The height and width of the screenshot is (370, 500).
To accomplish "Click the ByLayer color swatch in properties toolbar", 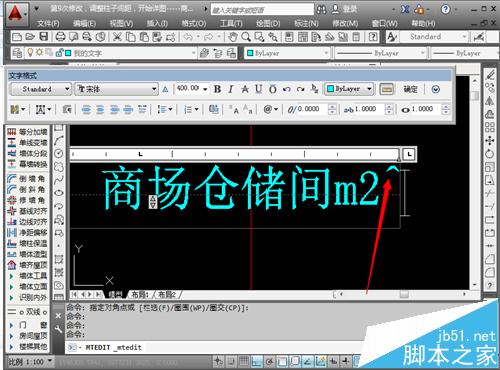I will point(250,53).
